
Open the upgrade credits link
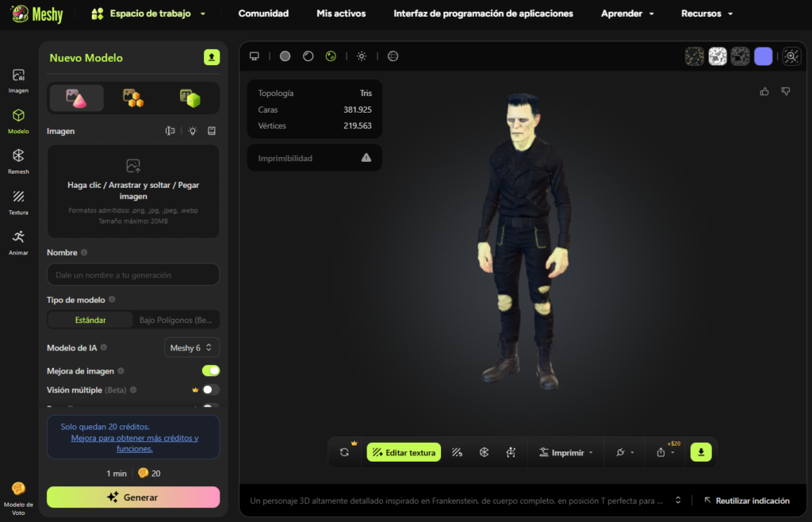pyautogui.click(x=132, y=443)
